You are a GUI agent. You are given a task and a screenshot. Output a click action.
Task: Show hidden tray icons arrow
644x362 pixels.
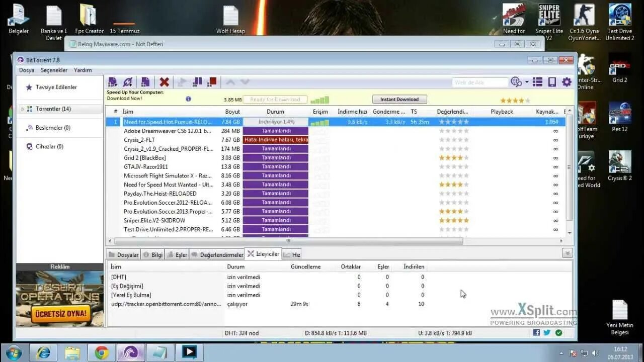(x=561, y=353)
